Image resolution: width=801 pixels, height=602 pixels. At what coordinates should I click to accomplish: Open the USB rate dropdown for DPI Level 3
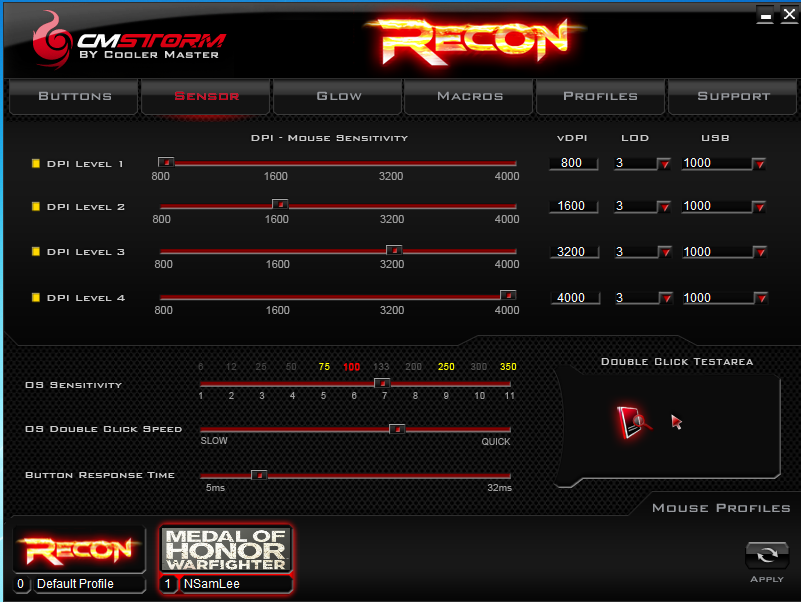tap(761, 252)
